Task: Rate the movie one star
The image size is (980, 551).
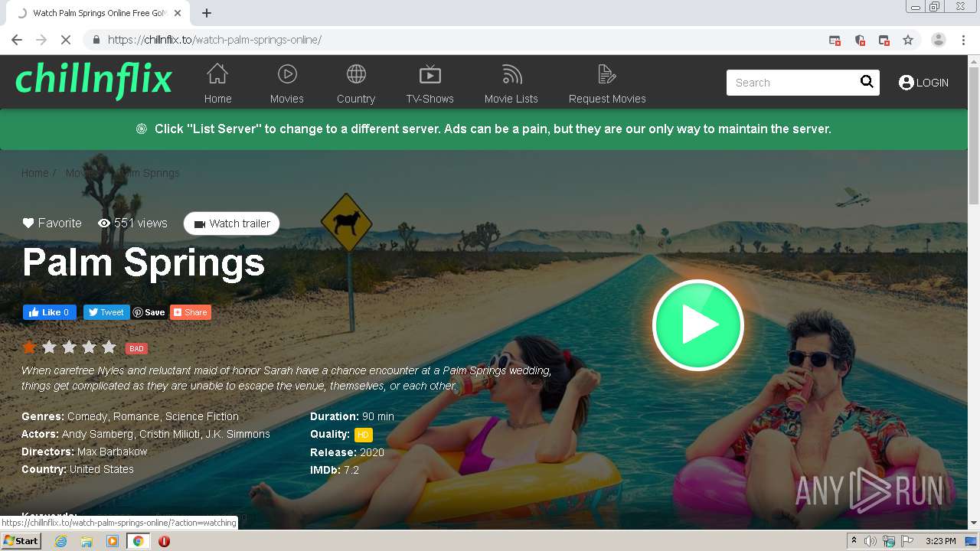Action: tap(29, 347)
